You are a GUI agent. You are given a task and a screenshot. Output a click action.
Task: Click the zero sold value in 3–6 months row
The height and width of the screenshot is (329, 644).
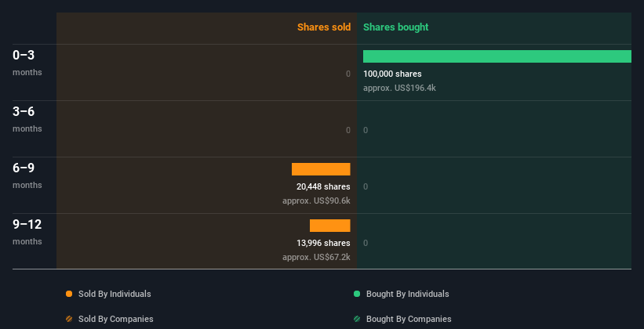348,131
